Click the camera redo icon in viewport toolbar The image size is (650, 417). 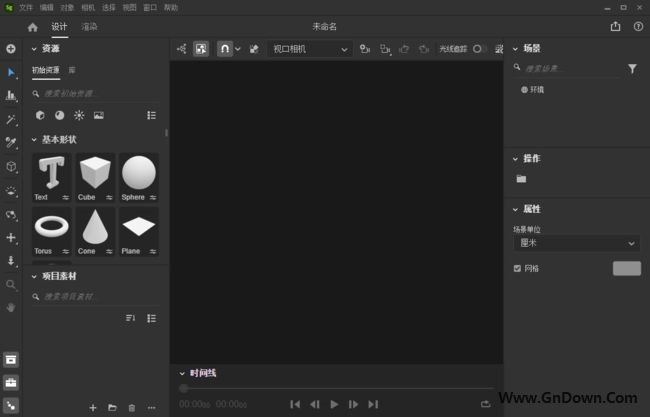423,49
